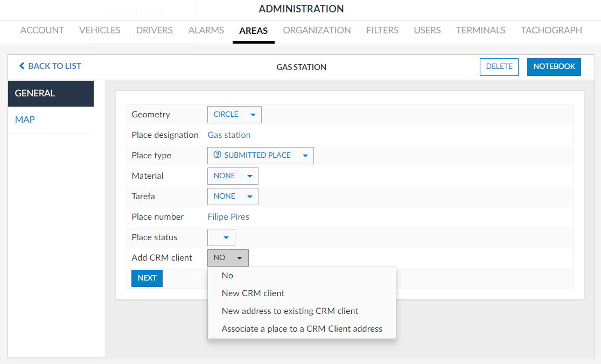This screenshot has height=364, width=601.
Task: Click the question mark icon in Place type
Action: pyautogui.click(x=218, y=155)
